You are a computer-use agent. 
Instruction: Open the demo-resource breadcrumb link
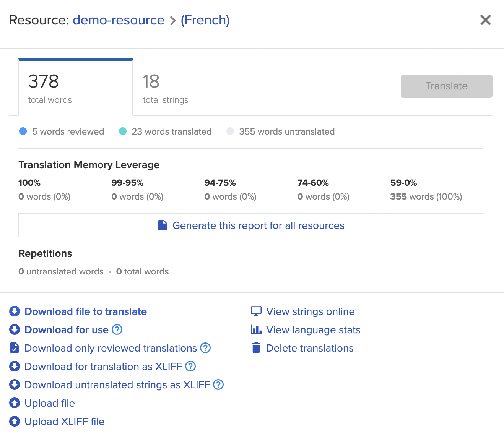point(119,20)
